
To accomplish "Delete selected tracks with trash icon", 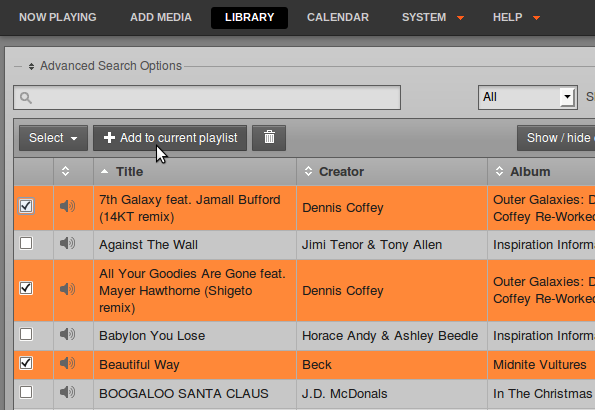I will click(269, 138).
